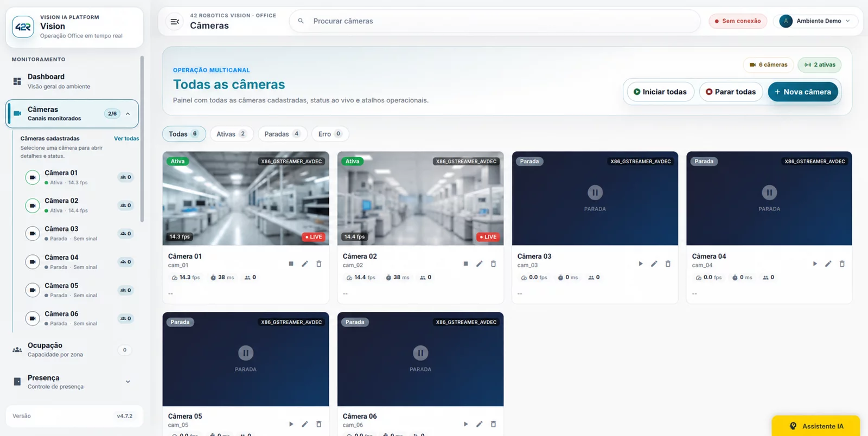Open Câmera 04 paused preview

(769, 198)
